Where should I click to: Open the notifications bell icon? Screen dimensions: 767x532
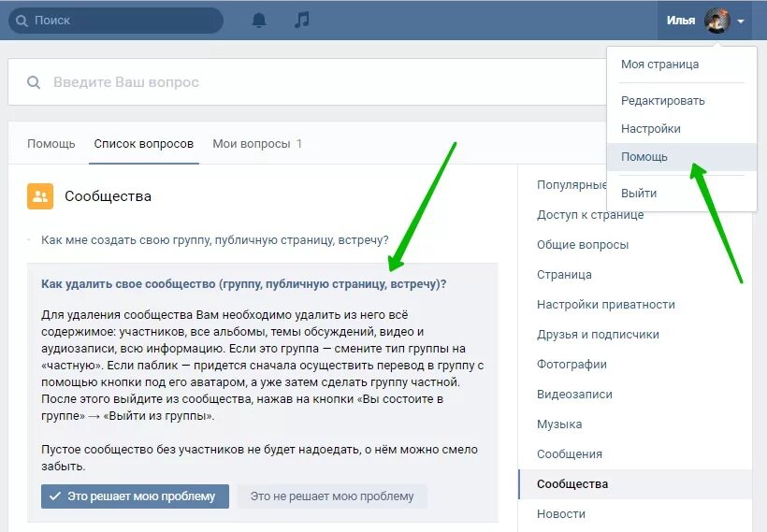[259, 20]
